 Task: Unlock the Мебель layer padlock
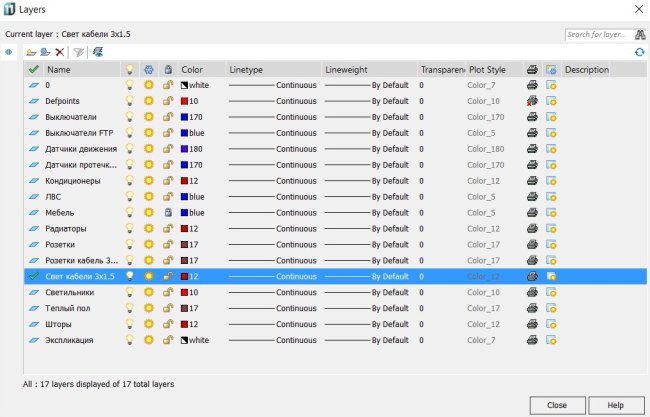168,212
